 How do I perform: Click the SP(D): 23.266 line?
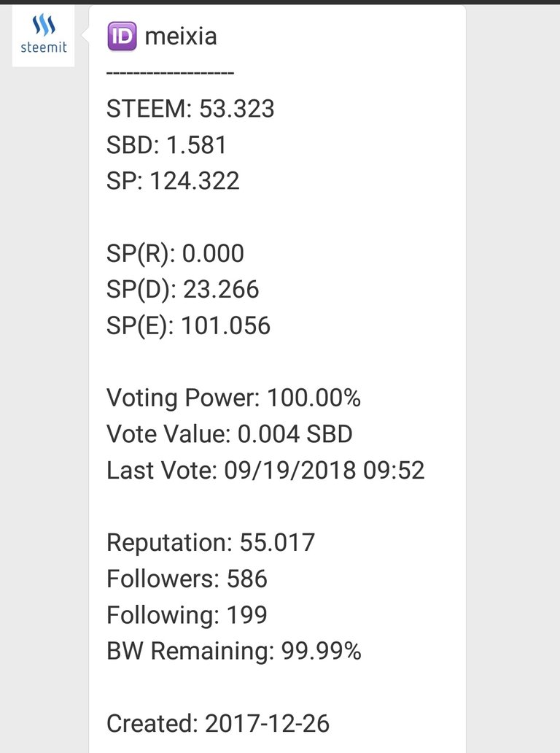coord(182,290)
